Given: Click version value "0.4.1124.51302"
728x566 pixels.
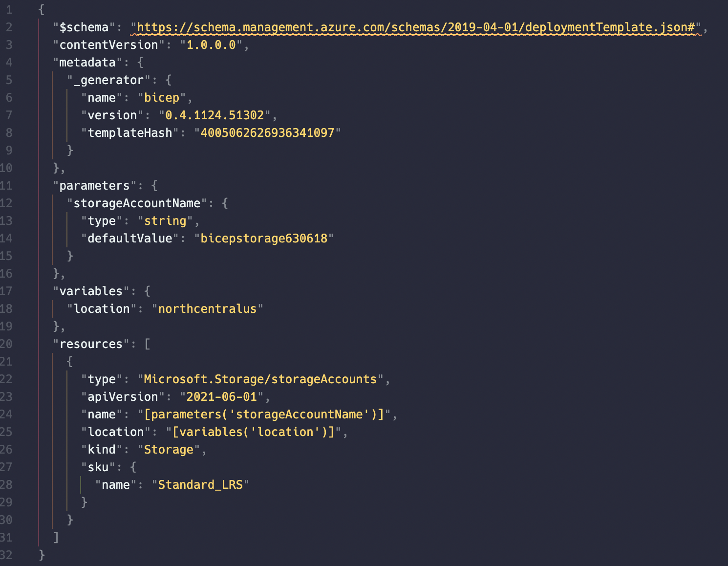Looking at the screenshot, I should 214,115.
